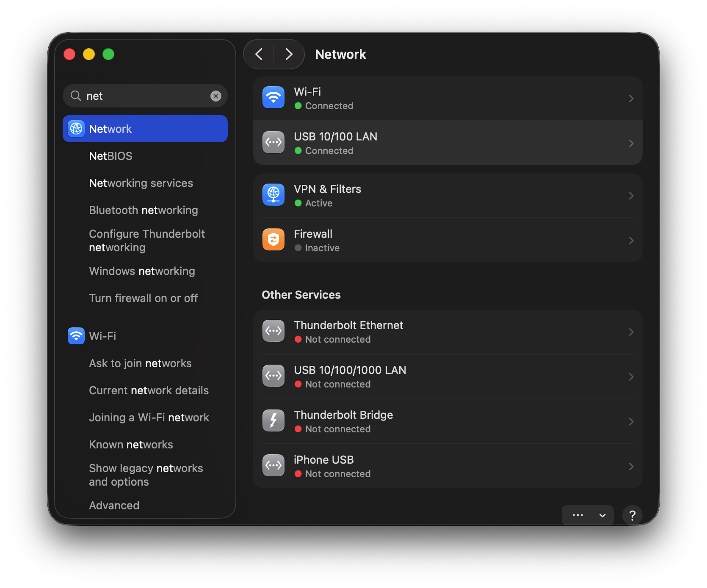
Task: Select Turn firewall on or off result
Action: click(x=143, y=298)
